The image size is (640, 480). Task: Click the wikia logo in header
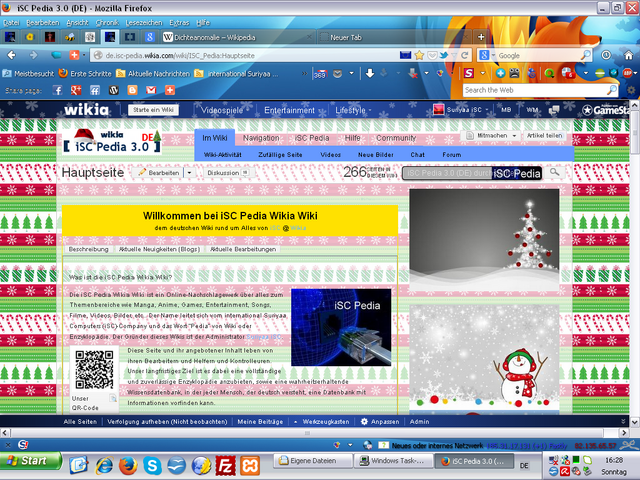(87, 109)
